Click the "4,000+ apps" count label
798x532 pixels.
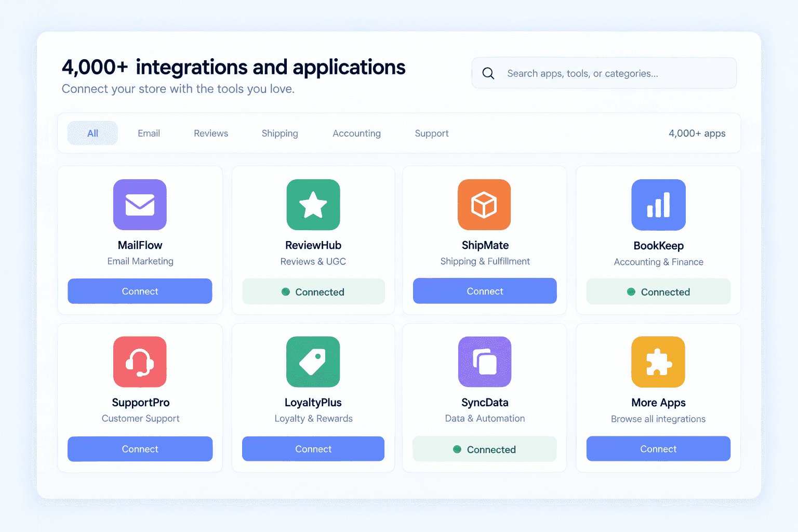[697, 134]
